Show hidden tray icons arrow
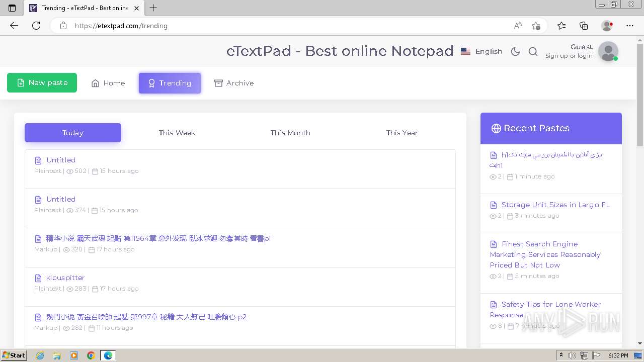 561,355
